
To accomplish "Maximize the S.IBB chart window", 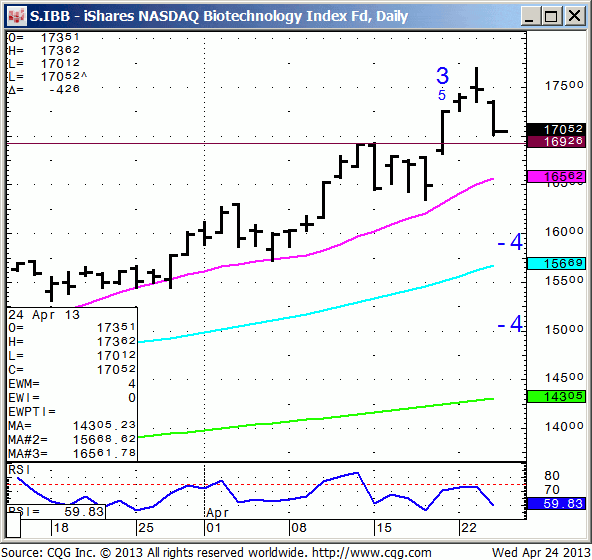I will [x=551, y=16].
